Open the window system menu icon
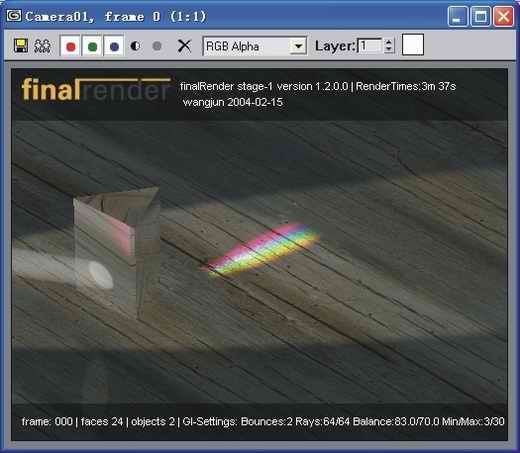The width and height of the screenshot is (520, 453). 14,15
